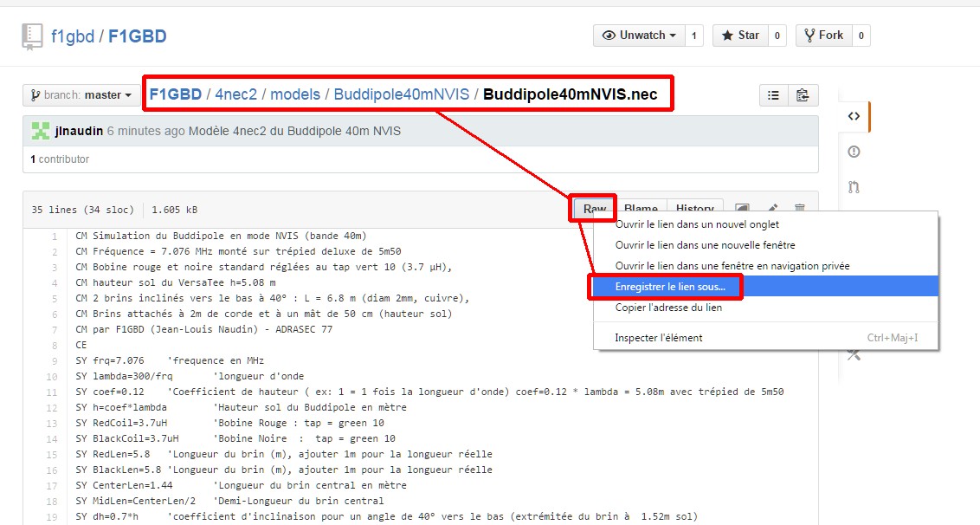
Task: Star the repository with Star button
Action: click(740, 36)
